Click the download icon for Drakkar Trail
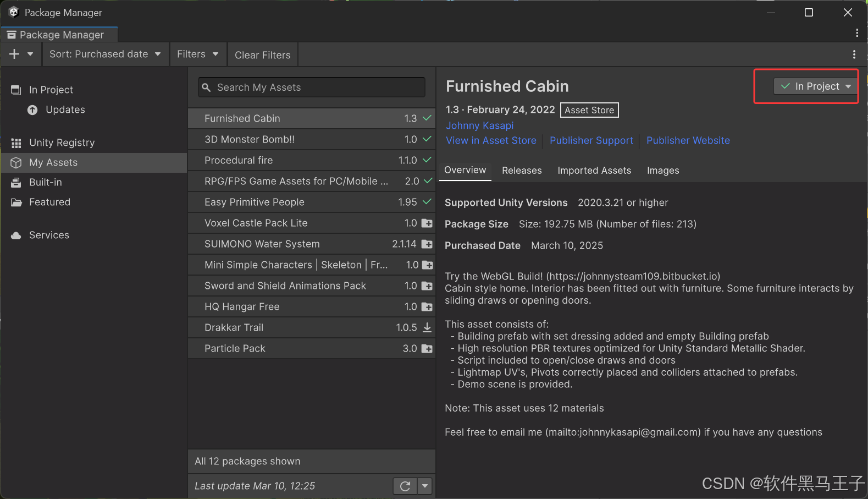 point(427,327)
